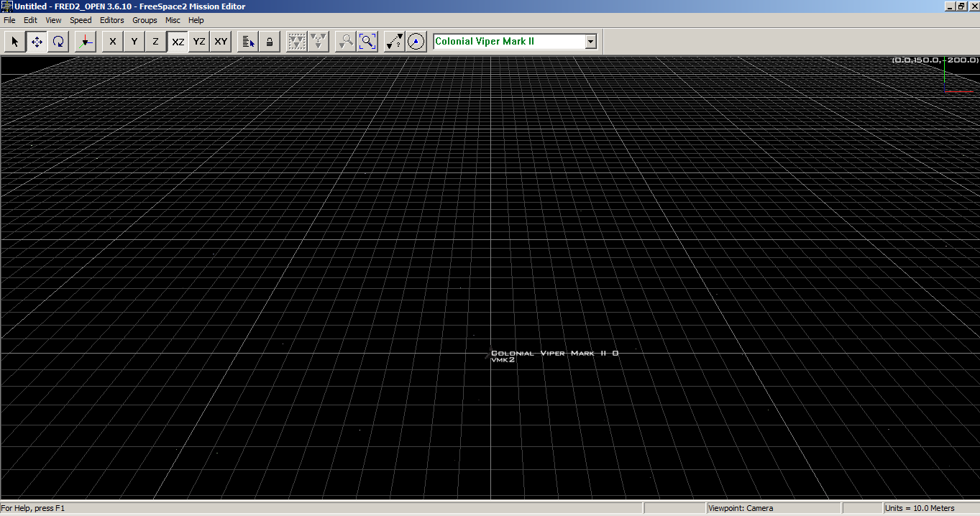Click the colored XYZ axes icon
The image size is (980, 516).
pos(85,42)
